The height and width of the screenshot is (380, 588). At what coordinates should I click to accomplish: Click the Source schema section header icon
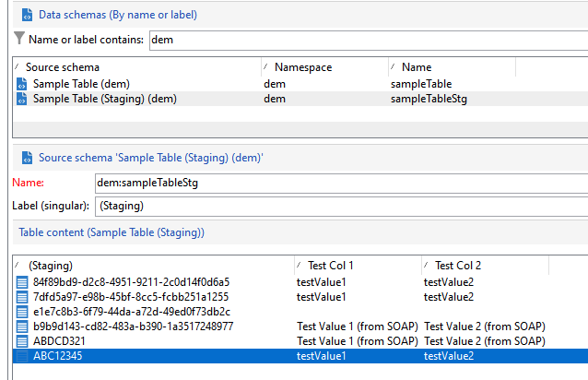(x=26, y=158)
